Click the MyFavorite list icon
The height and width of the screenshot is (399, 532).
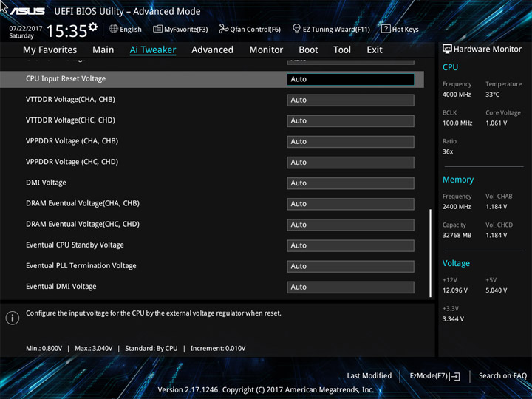[x=157, y=29]
